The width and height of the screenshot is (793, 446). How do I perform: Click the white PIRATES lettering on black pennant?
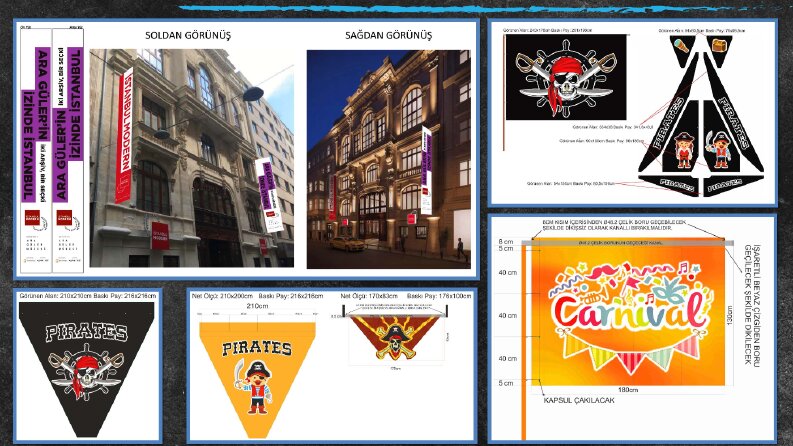pos(86,332)
